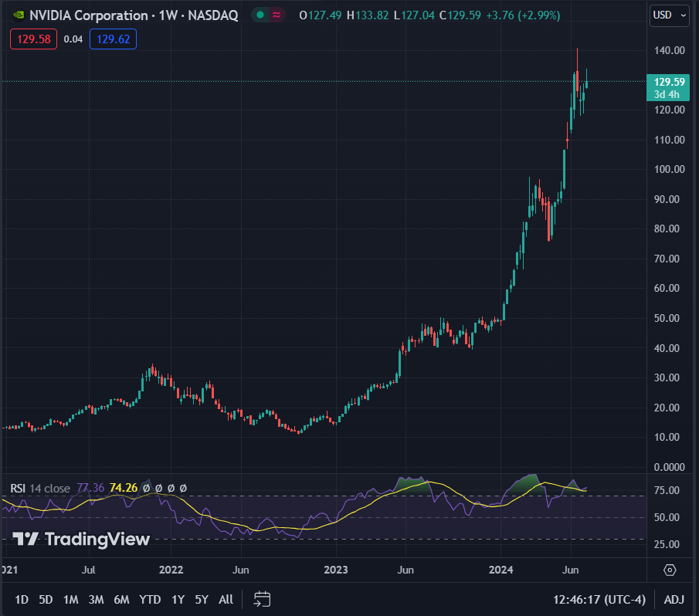Screen dimensions: 699x616
Task: Toggle ADJ adjusted price data
Action: pos(674,598)
